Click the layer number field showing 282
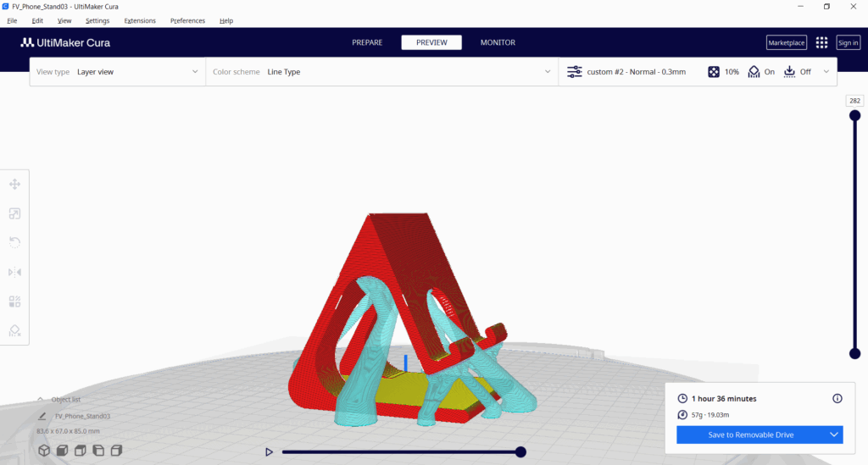This screenshot has width=868, height=465. coord(854,101)
